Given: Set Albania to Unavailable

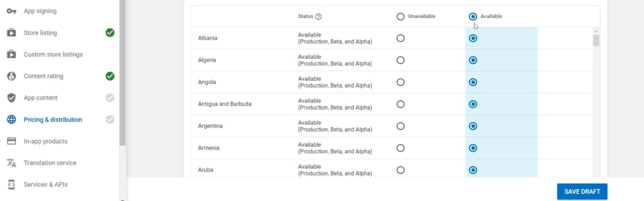Looking at the screenshot, I should coord(401,38).
